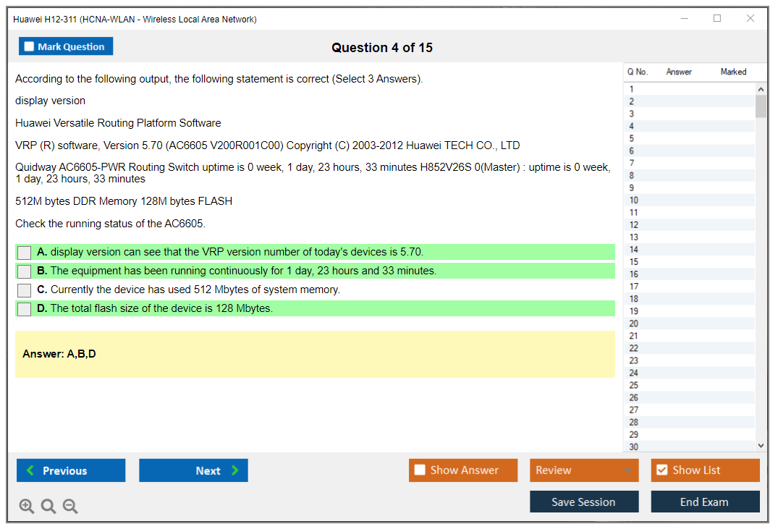Tick answer B about running time

click(25, 271)
